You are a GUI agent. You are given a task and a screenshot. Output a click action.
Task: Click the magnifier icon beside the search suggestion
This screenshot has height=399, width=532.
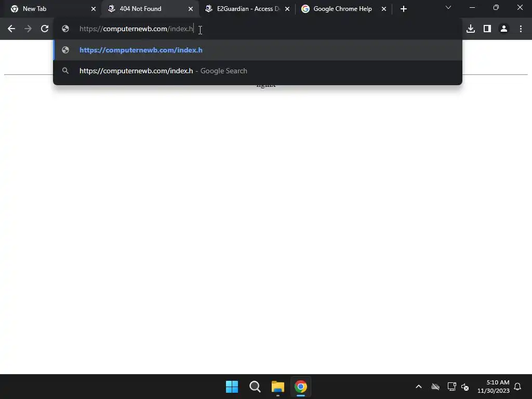point(65,71)
